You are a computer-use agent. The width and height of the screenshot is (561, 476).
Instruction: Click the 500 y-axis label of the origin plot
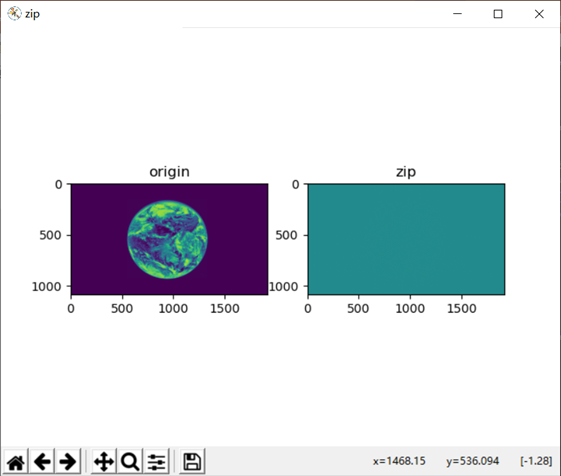50,235
